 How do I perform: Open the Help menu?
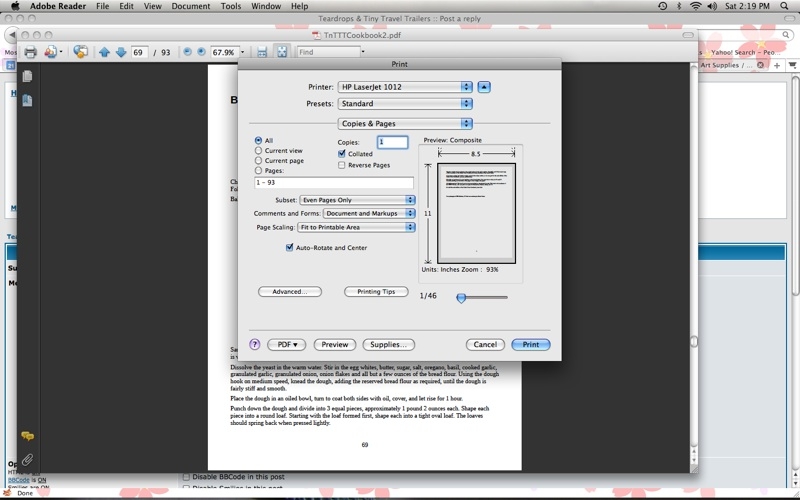point(299,6)
